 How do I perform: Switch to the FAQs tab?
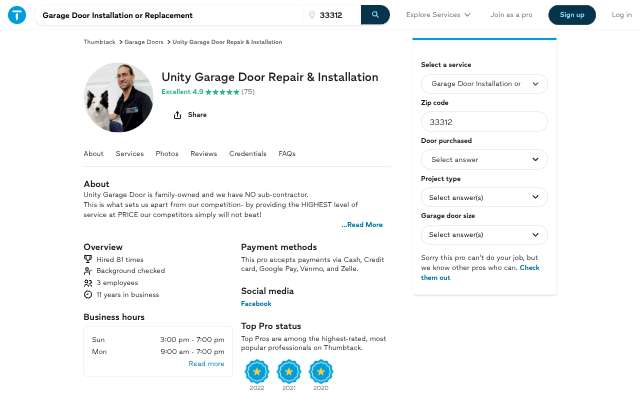click(x=287, y=153)
